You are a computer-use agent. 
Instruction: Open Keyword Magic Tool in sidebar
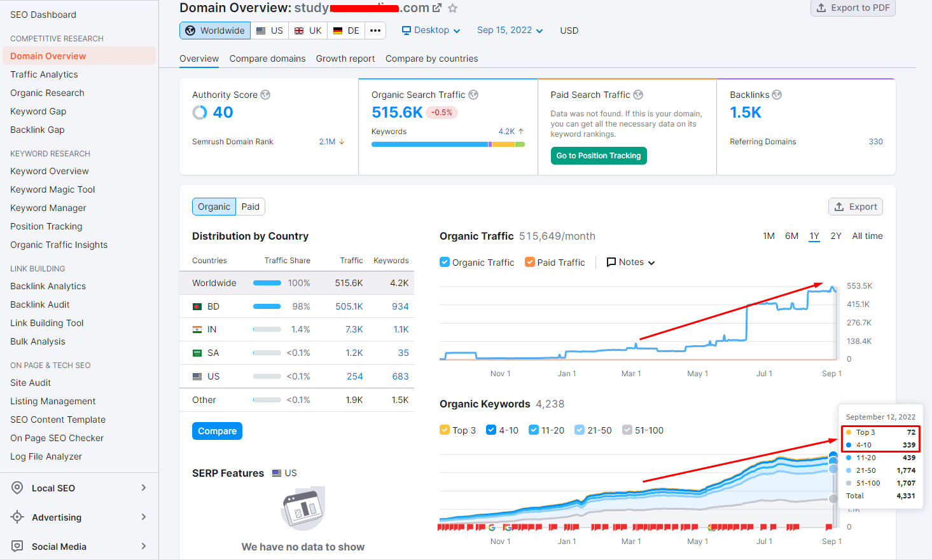tap(52, 189)
